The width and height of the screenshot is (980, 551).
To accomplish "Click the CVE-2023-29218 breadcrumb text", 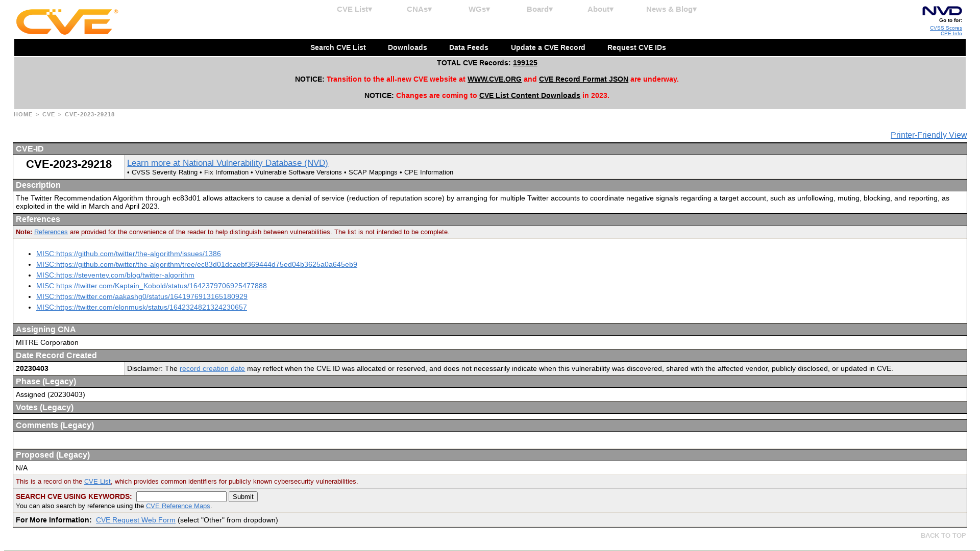I will tap(89, 114).
